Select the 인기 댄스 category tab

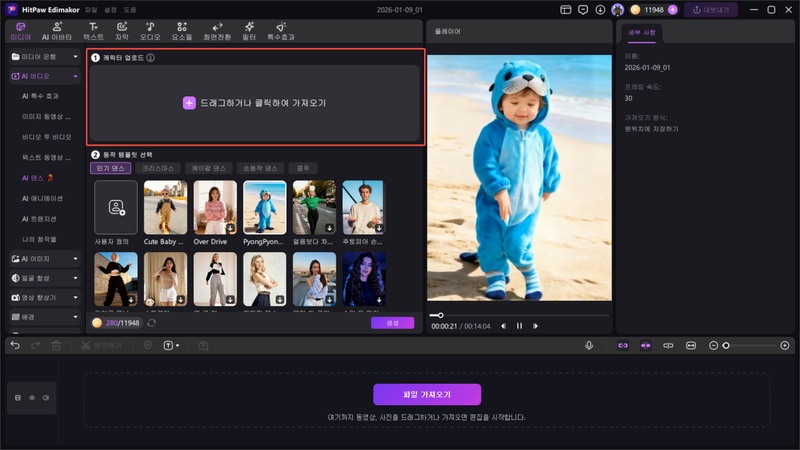click(x=111, y=168)
